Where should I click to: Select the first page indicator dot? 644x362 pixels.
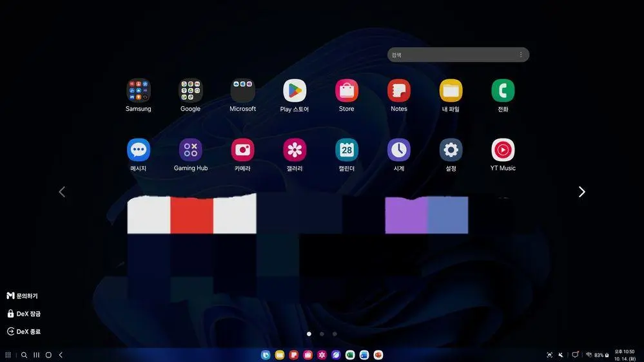309,334
